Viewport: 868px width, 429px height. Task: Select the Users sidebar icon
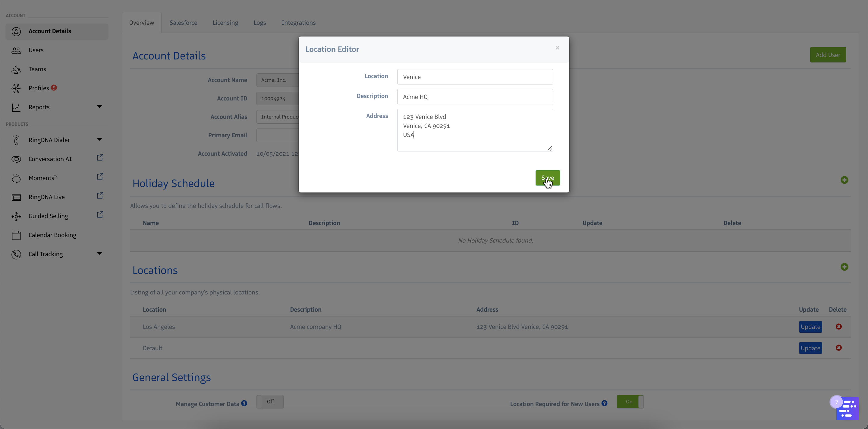click(x=16, y=50)
